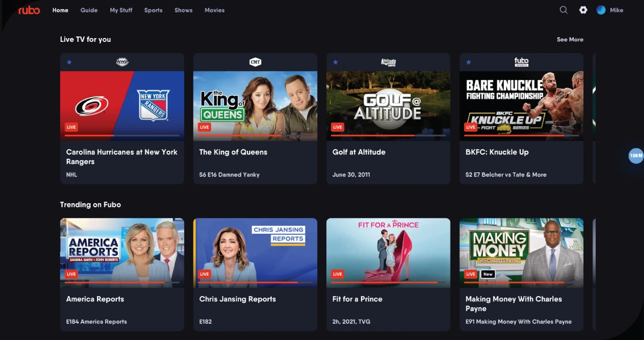644x340 pixels.
Task: Open the Sports section
Action: [153, 10]
